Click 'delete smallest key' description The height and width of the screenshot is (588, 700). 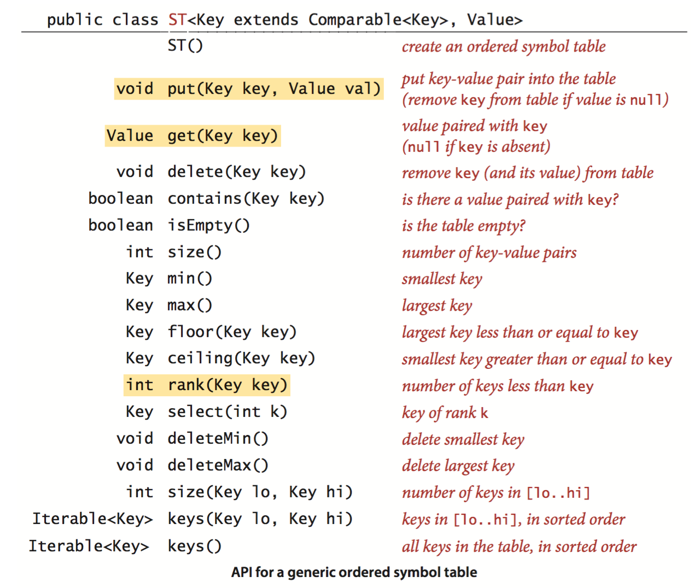[463, 439]
